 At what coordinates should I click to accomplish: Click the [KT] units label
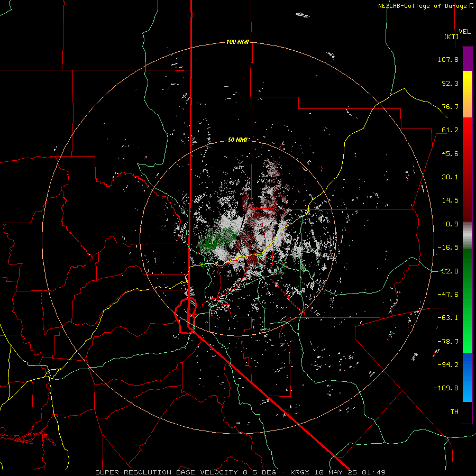(x=451, y=36)
